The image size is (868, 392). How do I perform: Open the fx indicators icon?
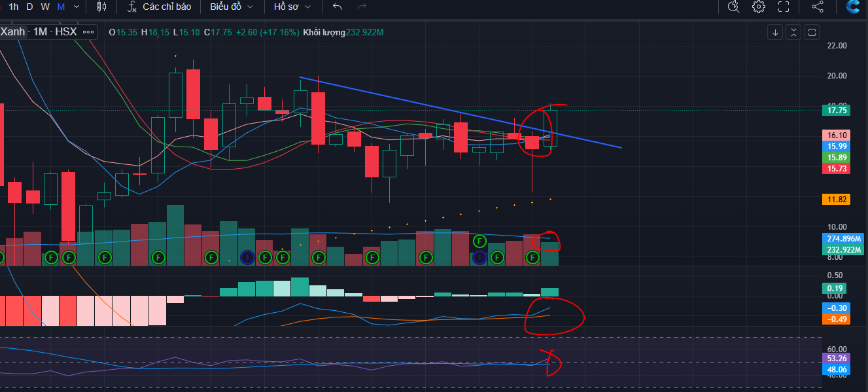tap(131, 7)
